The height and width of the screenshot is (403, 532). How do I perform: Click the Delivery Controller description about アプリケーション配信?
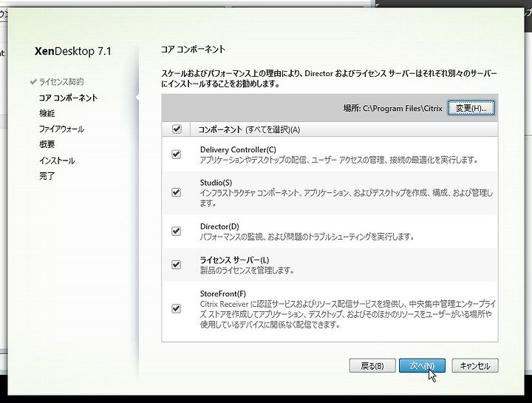(339, 160)
